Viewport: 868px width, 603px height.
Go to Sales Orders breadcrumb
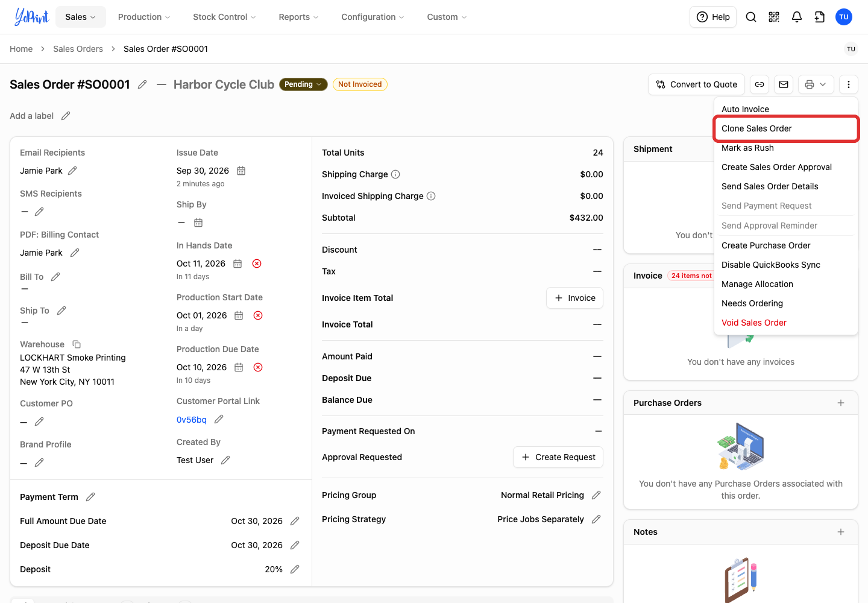click(x=78, y=49)
